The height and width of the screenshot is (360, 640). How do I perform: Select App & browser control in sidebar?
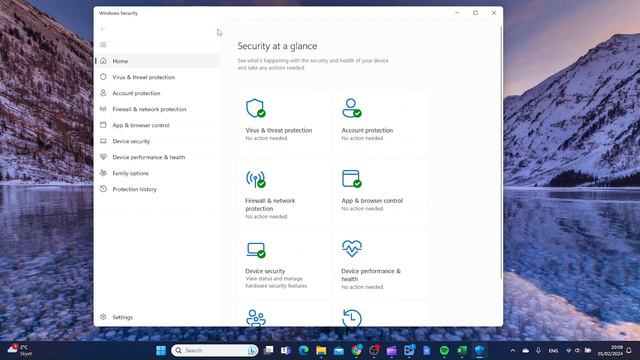coord(158,125)
